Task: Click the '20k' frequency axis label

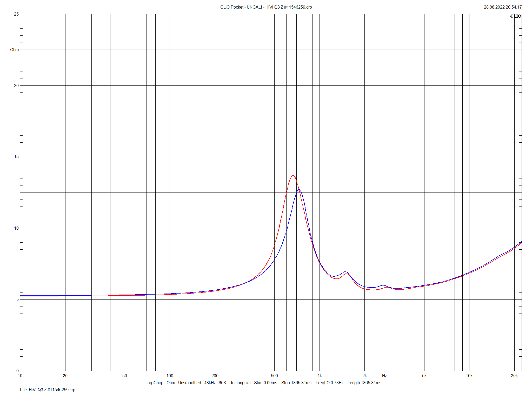Action: pyautogui.click(x=514, y=376)
